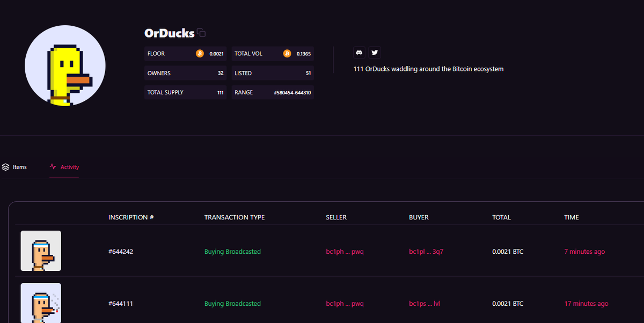Open the OrDucks yellow duck collection avatar
Screen dimensions: 644x323
point(65,65)
